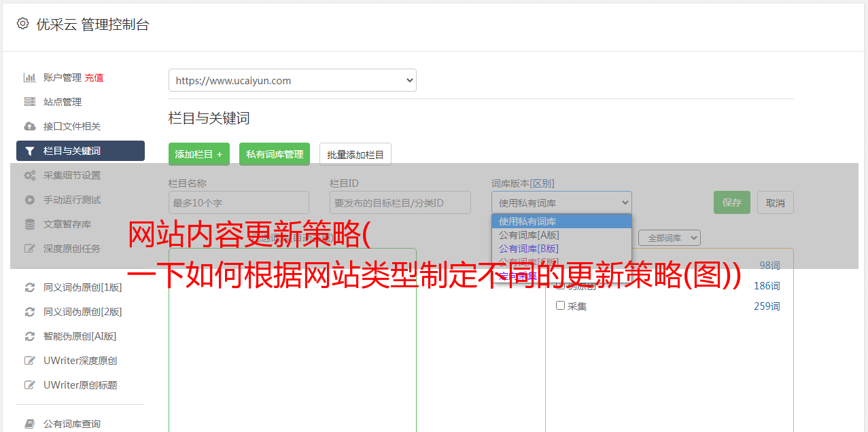Screen dimensions: 868x432
Task: Open 账户管理 in the sidebar
Action: 63,77
